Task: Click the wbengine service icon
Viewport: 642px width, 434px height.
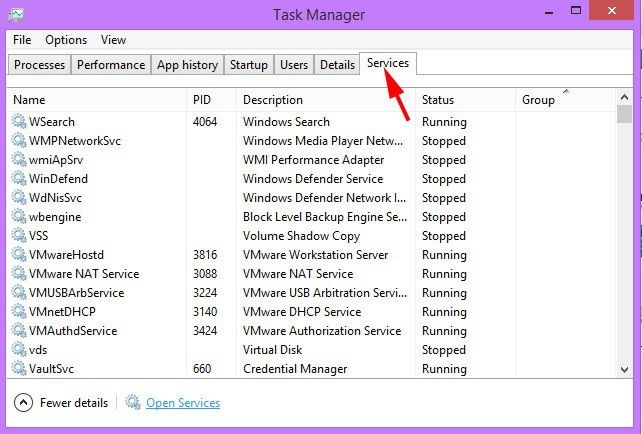Action: tap(19, 216)
